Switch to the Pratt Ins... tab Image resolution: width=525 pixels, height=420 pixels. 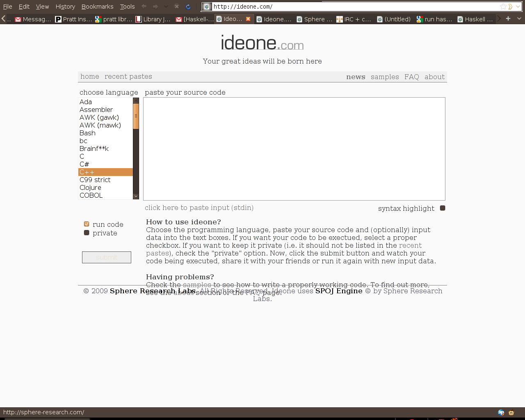click(73, 19)
